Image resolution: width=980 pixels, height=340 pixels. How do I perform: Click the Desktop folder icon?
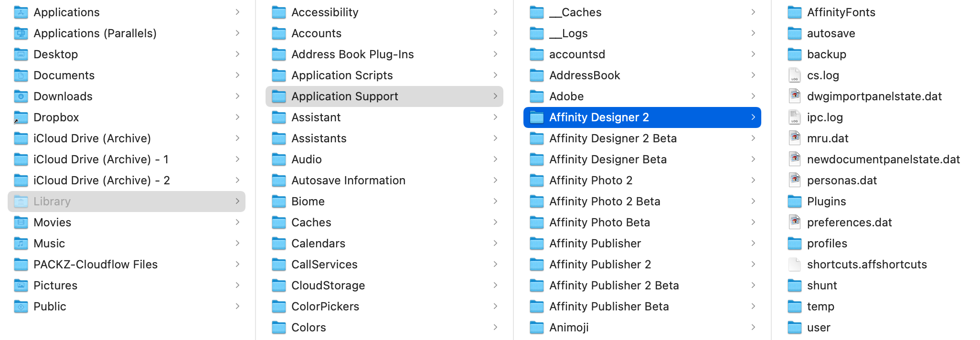pyautogui.click(x=21, y=54)
